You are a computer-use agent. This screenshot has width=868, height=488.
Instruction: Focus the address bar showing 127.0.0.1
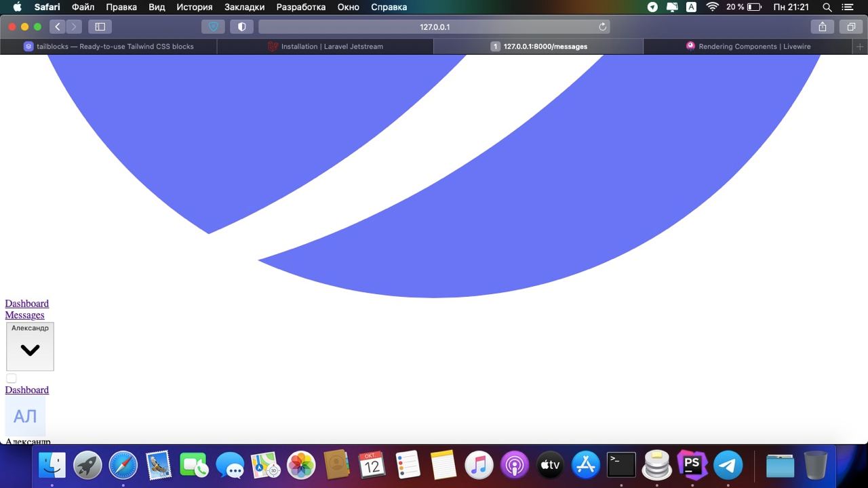[x=434, y=27]
